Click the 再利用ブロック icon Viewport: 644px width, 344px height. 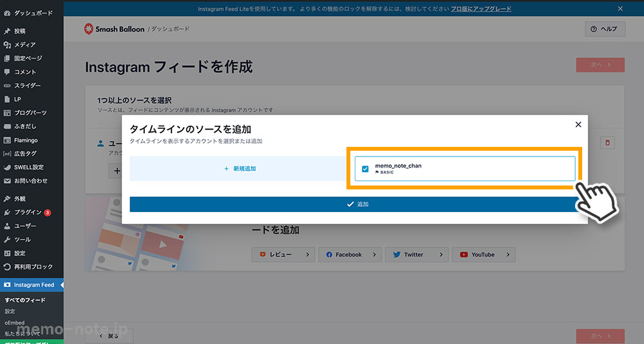pos(7,267)
